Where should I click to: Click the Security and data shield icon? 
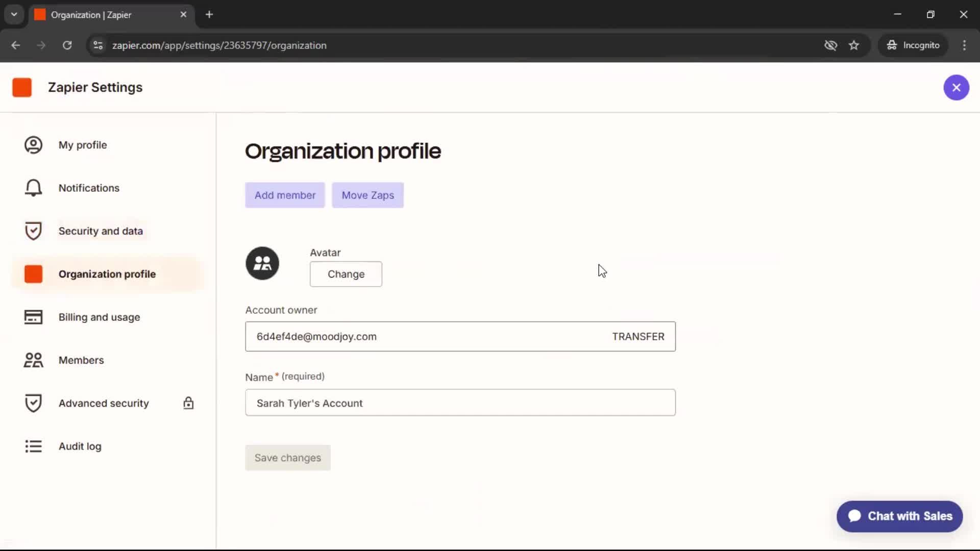(x=33, y=231)
